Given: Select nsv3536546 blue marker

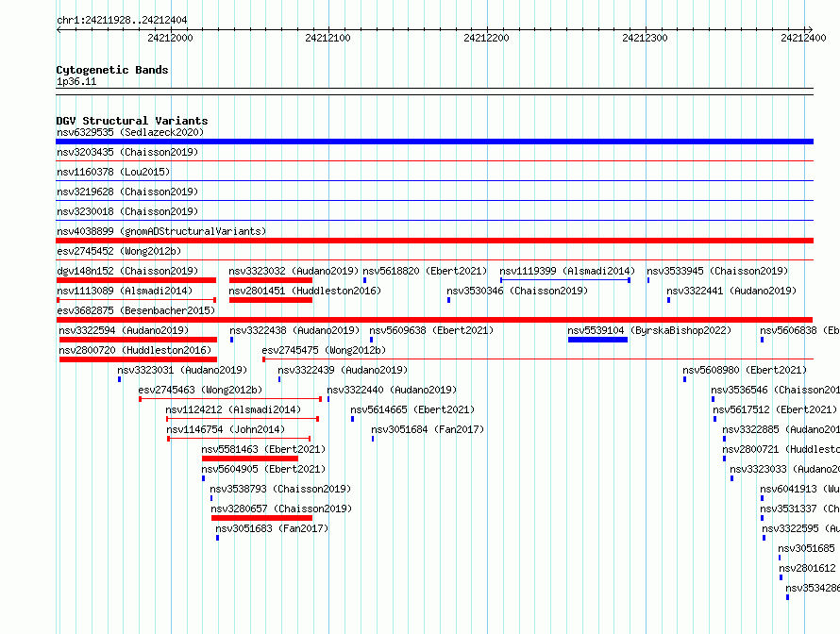Looking at the screenshot, I should [713, 399].
